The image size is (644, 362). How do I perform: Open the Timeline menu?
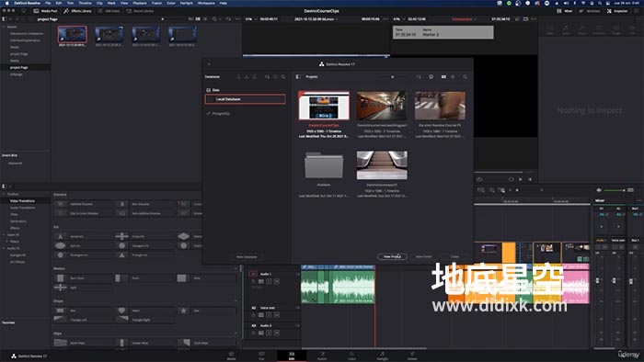click(x=85, y=3)
